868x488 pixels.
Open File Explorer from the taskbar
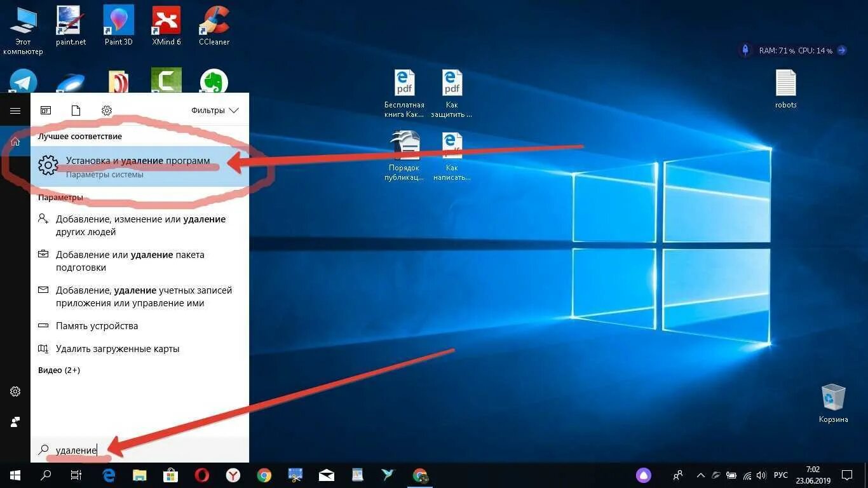[140, 475]
